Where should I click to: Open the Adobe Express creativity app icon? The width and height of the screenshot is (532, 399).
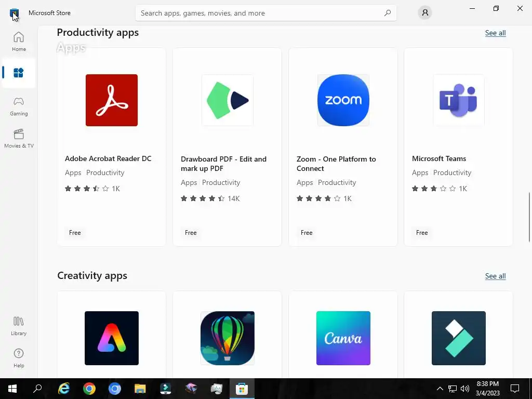(x=112, y=338)
